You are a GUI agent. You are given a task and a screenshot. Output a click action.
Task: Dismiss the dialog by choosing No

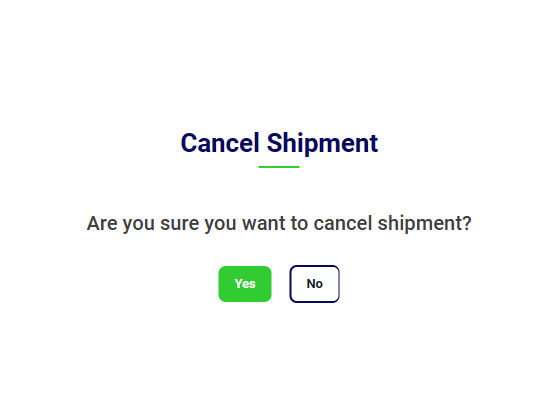[x=315, y=284]
